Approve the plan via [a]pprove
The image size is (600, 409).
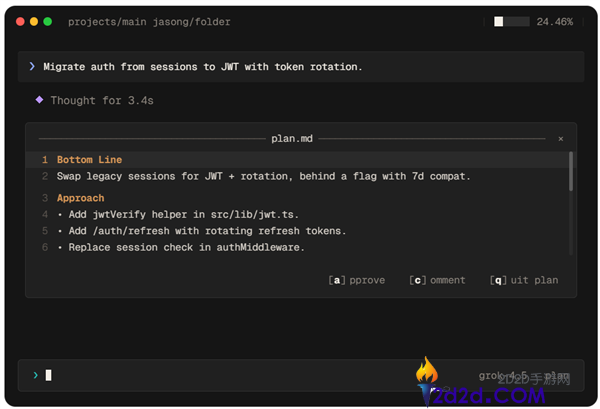click(x=357, y=280)
